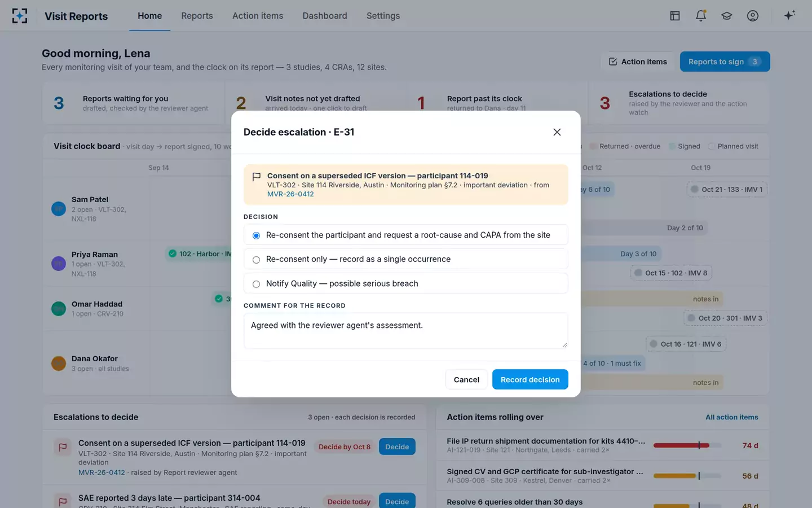Open the MVR-26-0412 link in dialog
The width and height of the screenshot is (812, 508).
[x=290, y=194]
